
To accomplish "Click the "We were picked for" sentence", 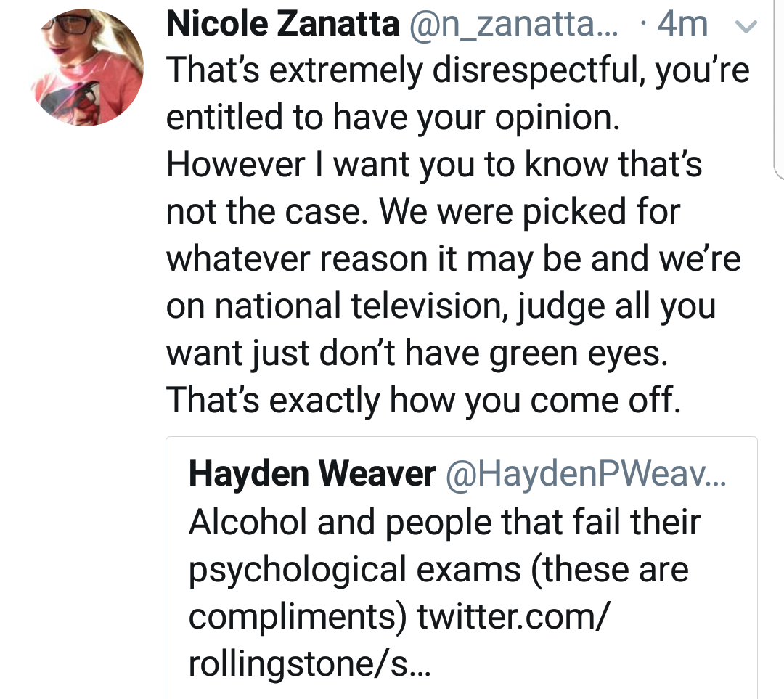I will (529, 211).
